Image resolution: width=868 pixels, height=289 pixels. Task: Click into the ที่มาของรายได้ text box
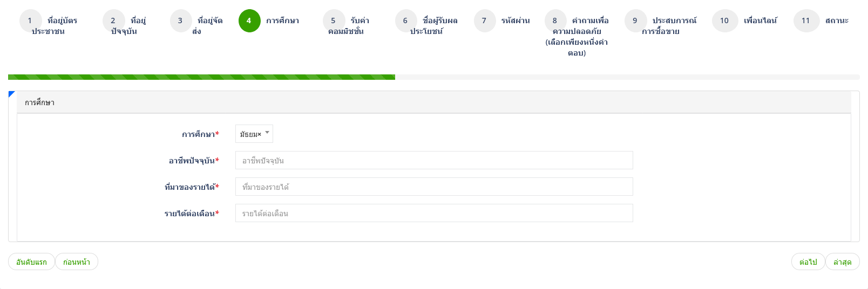click(x=434, y=187)
